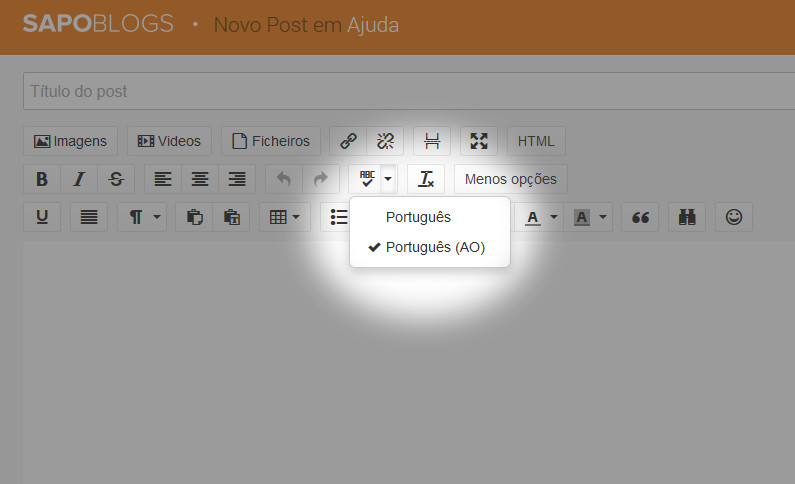Click the Menos opções button
795x484 pixels.
point(510,179)
